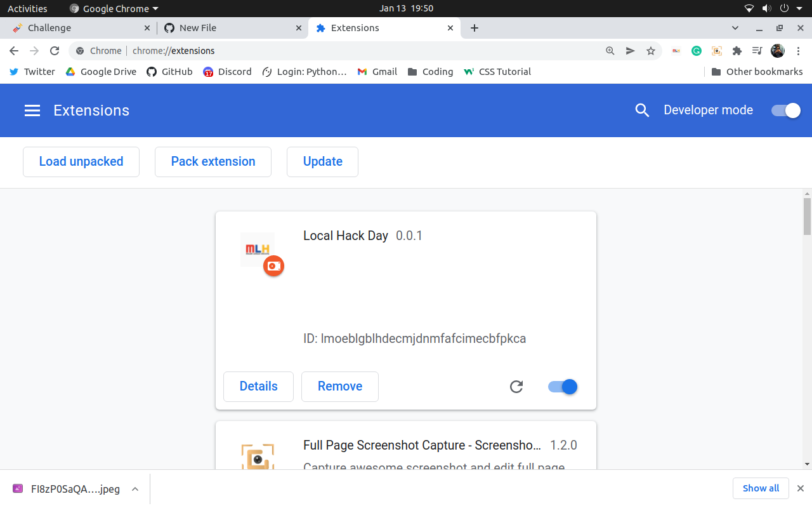812x508 pixels.
Task: Click the version number 0.0.1
Action: pyautogui.click(x=409, y=236)
